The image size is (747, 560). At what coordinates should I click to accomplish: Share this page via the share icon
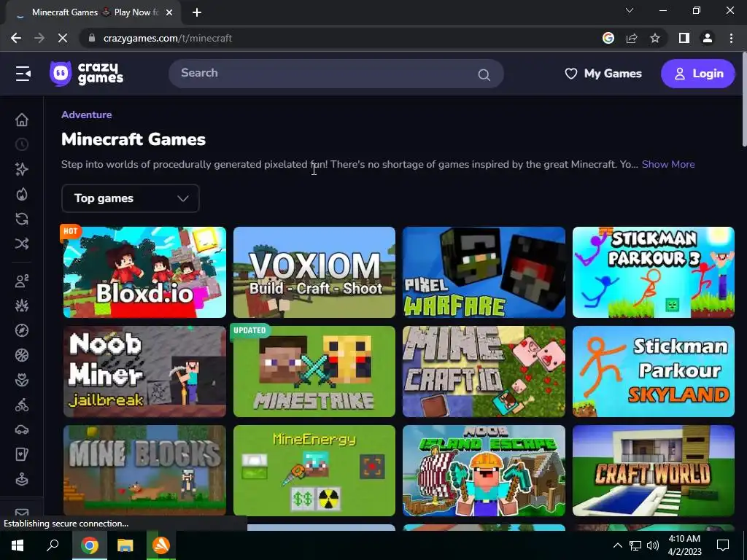pos(632,38)
